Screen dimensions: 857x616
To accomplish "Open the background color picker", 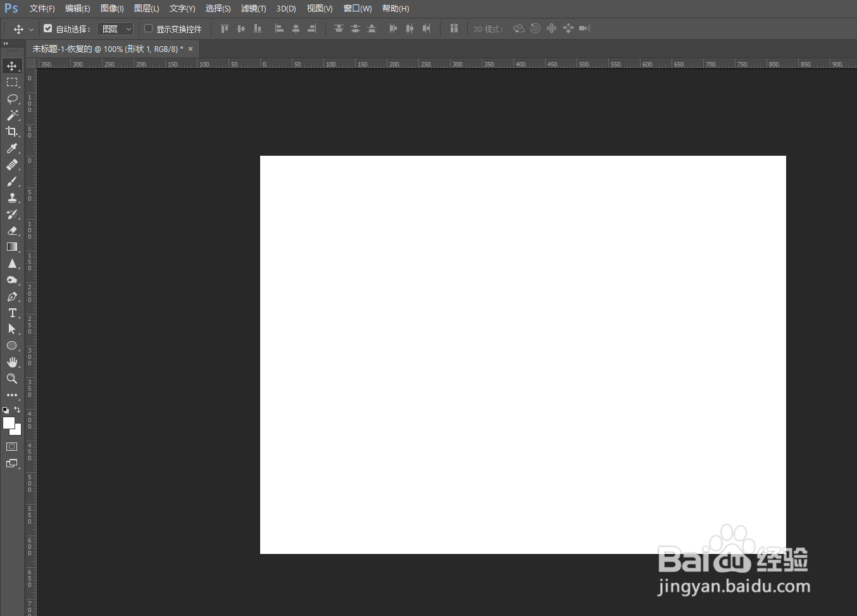I will click(x=17, y=431).
